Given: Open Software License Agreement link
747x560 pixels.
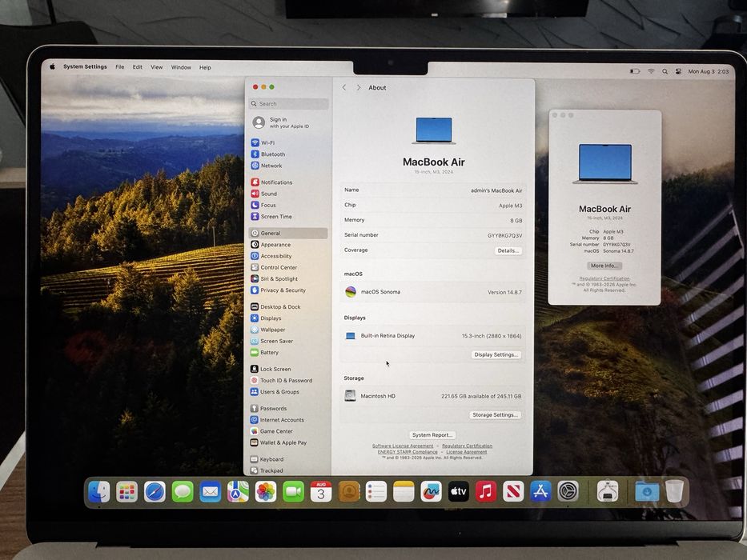Looking at the screenshot, I should coord(403,446).
